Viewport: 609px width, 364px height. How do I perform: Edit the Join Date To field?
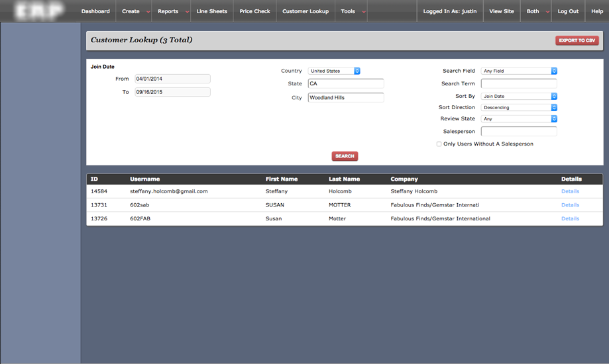172,92
